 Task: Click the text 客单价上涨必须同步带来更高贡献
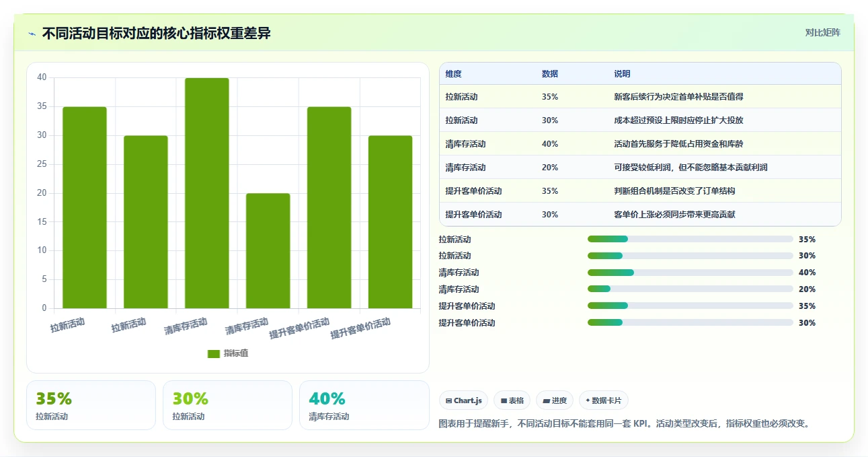pyautogui.click(x=674, y=215)
